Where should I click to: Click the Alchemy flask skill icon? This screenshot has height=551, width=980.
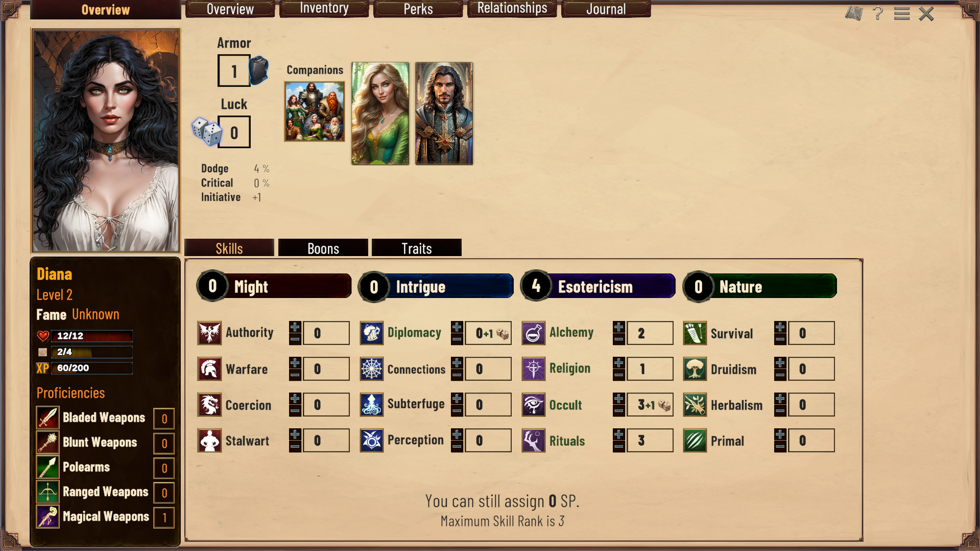[x=533, y=333]
